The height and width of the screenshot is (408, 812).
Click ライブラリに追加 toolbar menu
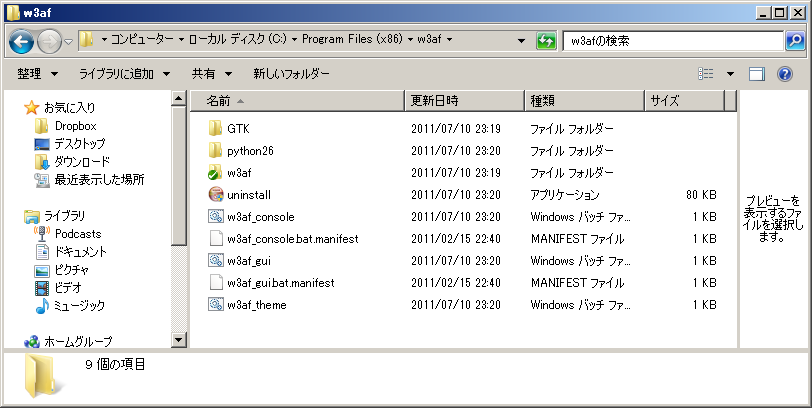(x=124, y=74)
